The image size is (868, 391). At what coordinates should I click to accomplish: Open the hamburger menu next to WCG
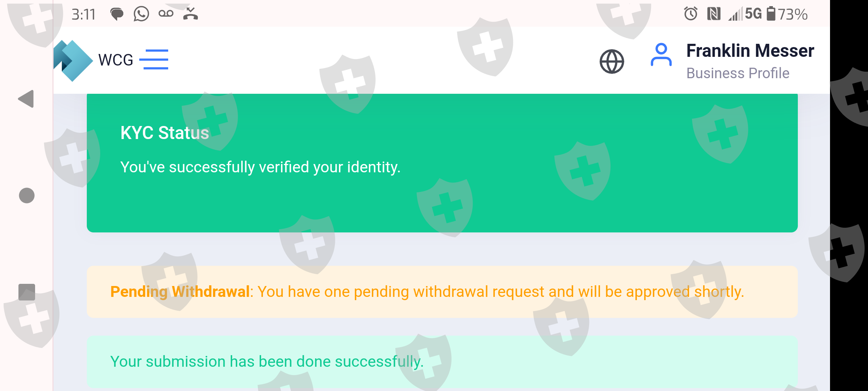(154, 59)
